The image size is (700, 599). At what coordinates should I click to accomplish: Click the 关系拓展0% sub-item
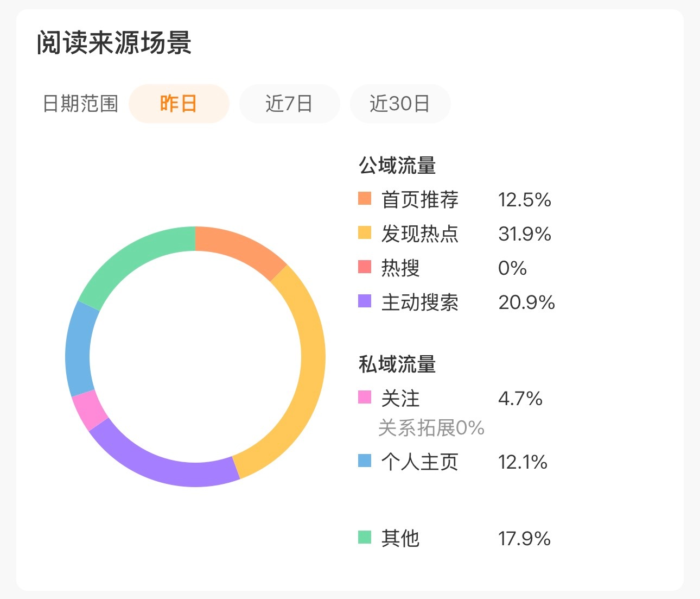coord(431,428)
